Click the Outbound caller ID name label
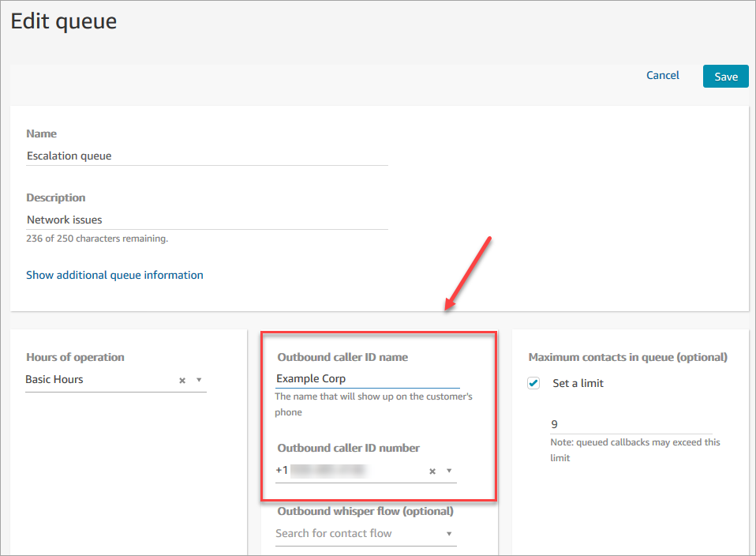 tap(342, 358)
